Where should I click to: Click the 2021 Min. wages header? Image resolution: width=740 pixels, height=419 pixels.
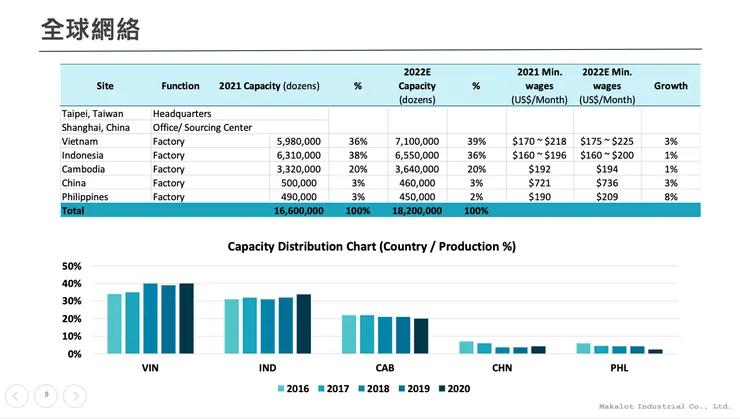539,86
